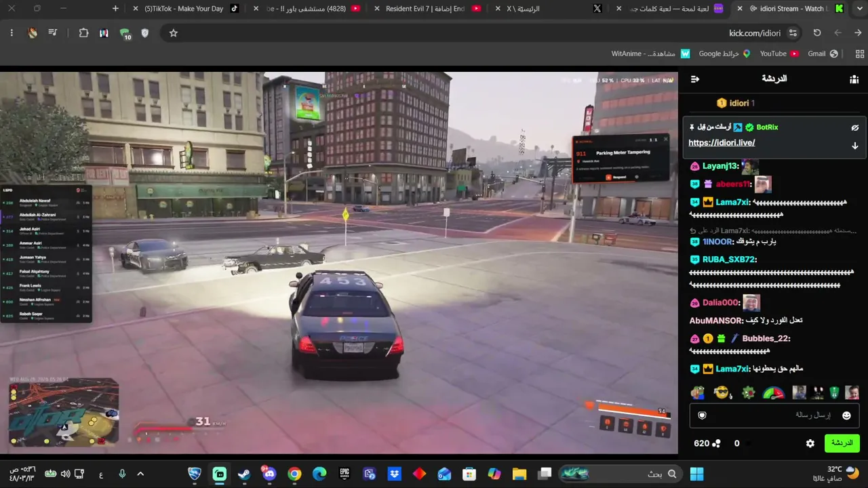
Task: Open the Layanj13 message emote image
Action: 750,166
